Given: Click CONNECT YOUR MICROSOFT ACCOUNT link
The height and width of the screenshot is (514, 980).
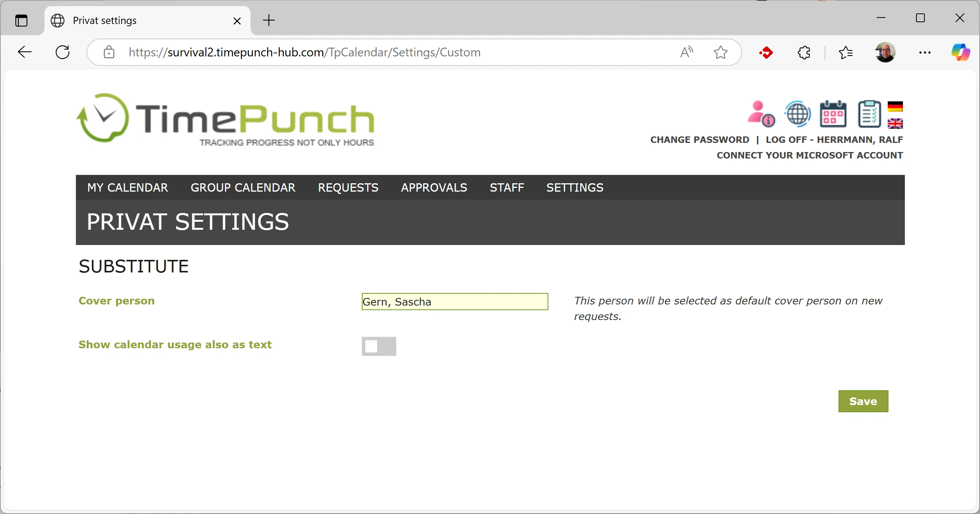Looking at the screenshot, I should pos(810,155).
